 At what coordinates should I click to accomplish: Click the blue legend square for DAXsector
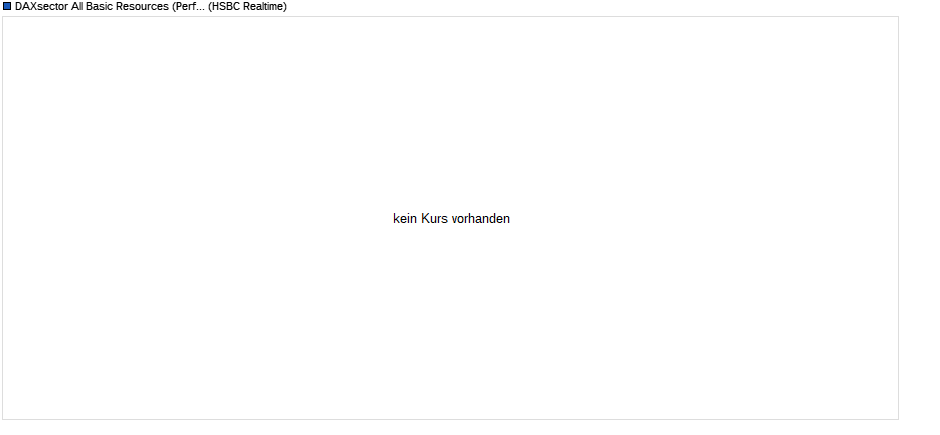(7, 7)
